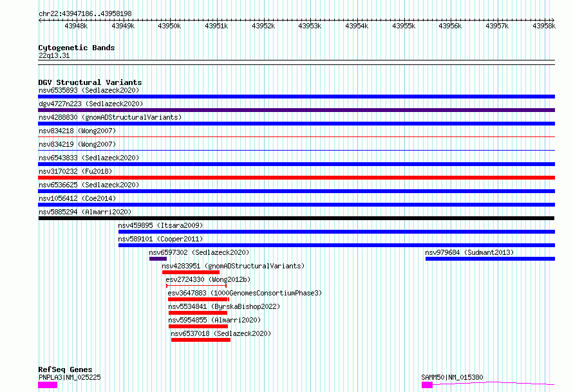Select the red bar under nsv3170232
This screenshot has width=573, height=392.
pyautogui.click(x=296, y=178)
